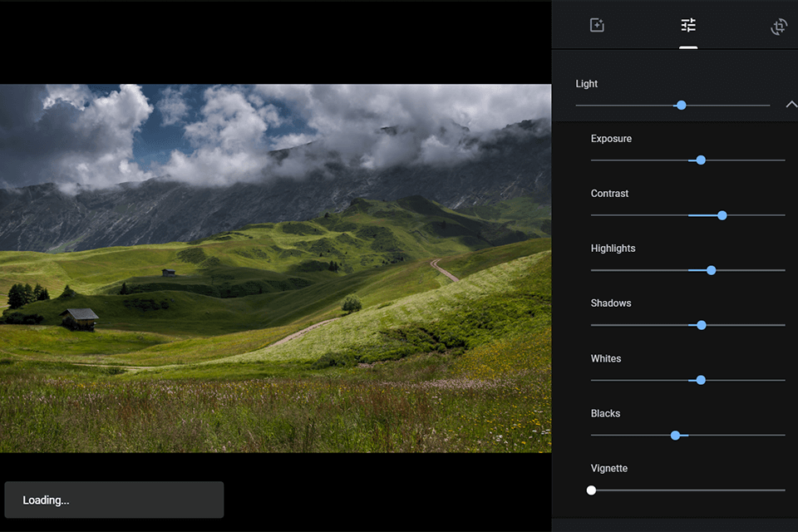This screenshot has height=532, width=798.
Task: Click the Exposure slider handle
Action: pyautogui.click(x=701, y=160)
